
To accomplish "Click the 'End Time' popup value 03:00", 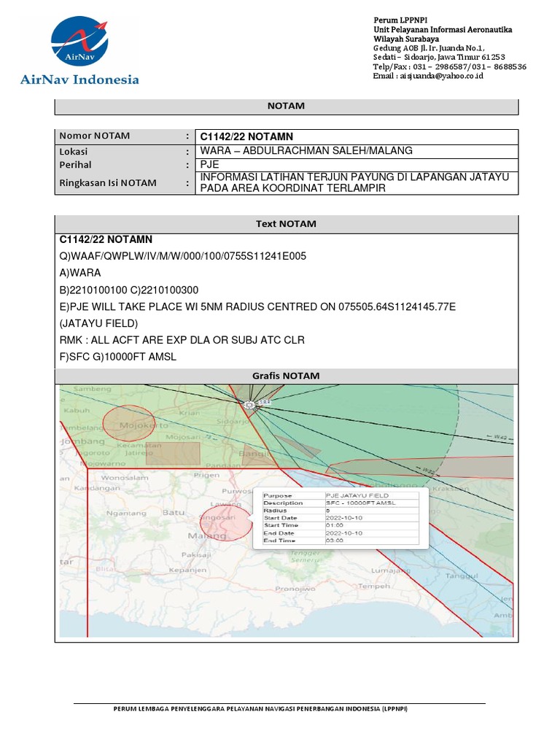I will (x=334, y=541).
